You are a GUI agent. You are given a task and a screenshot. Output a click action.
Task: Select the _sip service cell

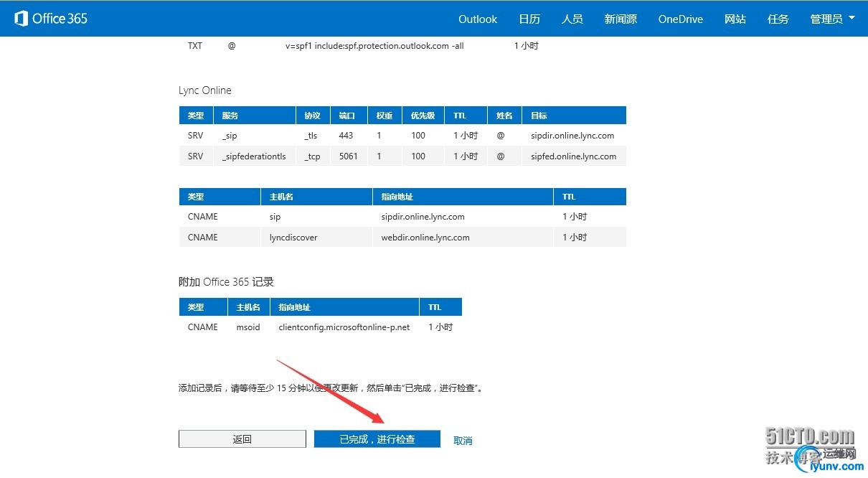255,136
